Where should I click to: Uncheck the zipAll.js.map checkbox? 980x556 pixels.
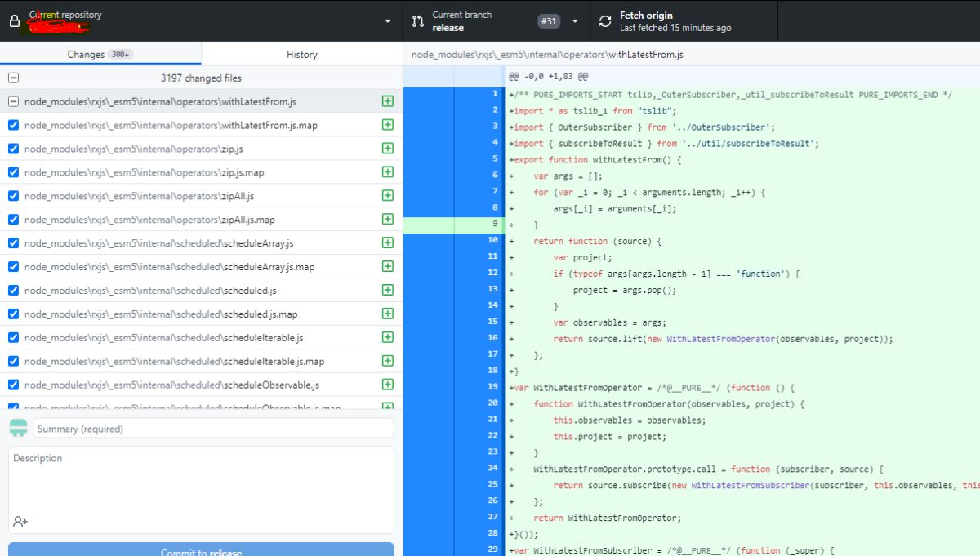[13, 219]
